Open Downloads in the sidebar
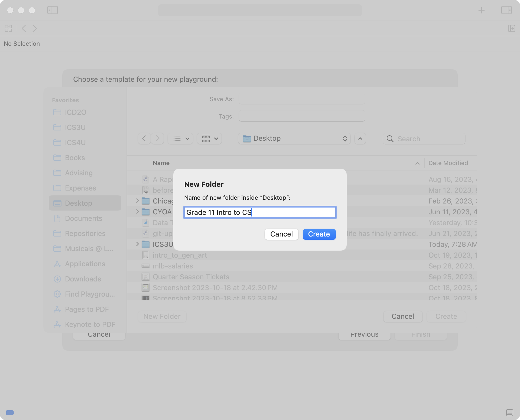This screenshot has width=520, height=420. (83, 279)
